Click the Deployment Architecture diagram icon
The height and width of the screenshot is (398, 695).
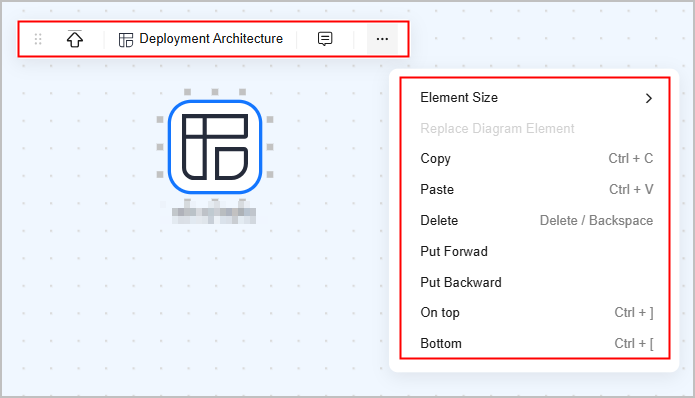pyautogui.click(x=126, y=40)
